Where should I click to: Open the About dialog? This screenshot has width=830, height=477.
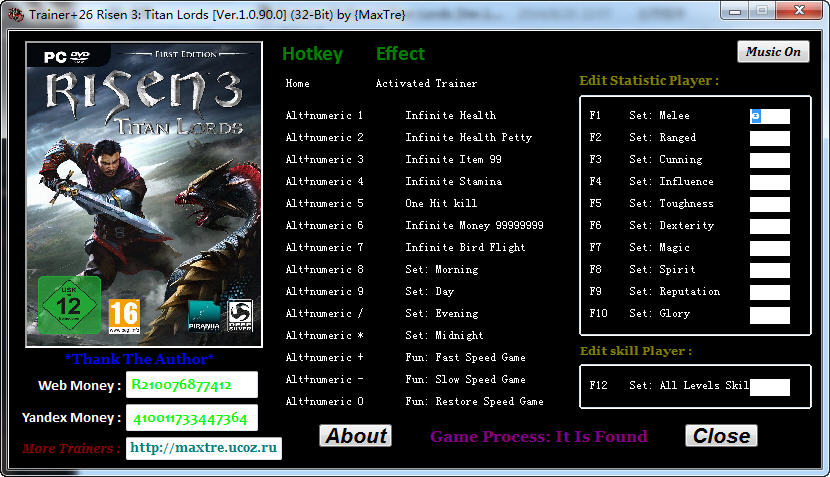[x=356, y=436]
